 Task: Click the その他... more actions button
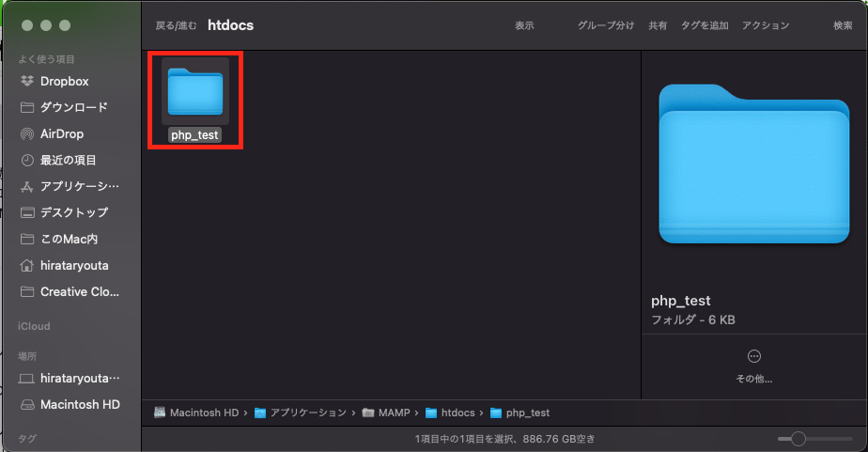pos(754,366)
